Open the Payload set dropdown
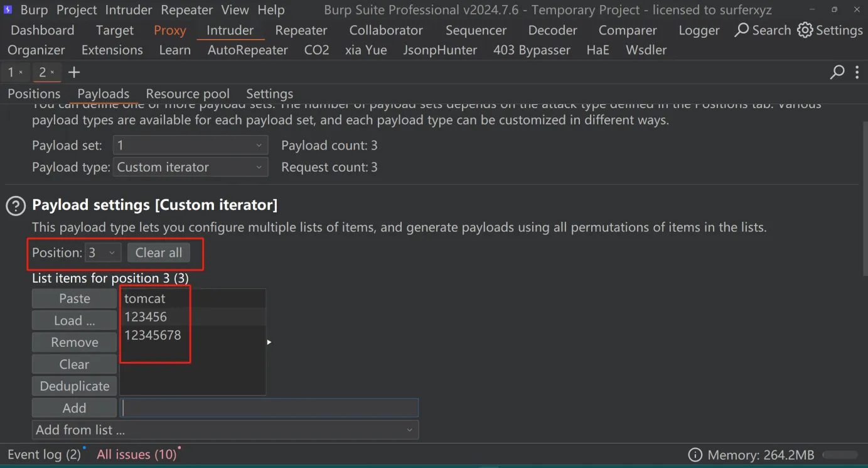Viewport: 868px width, 468px height. [x=190, y=145]
